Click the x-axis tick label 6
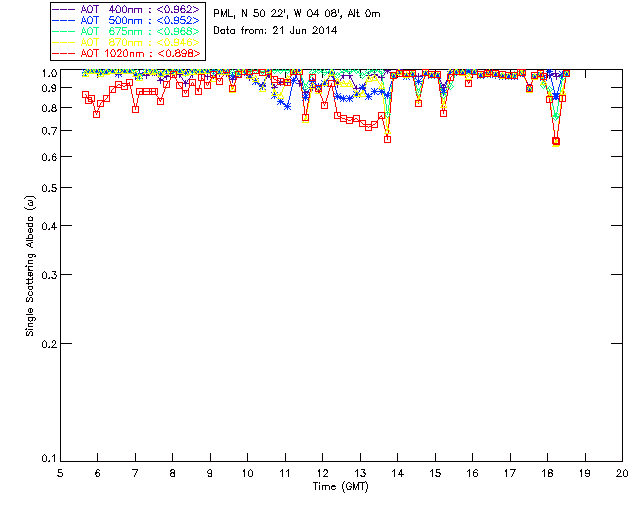Screen dimensions: 640x512 tap(98, 473)
